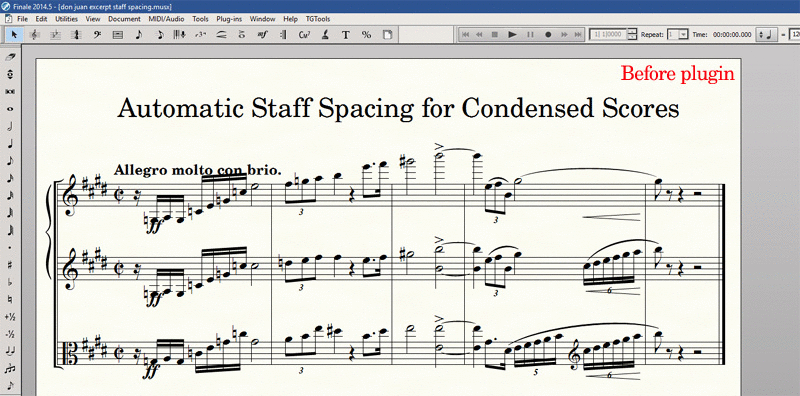Pause playback

[x=530, y=34]
